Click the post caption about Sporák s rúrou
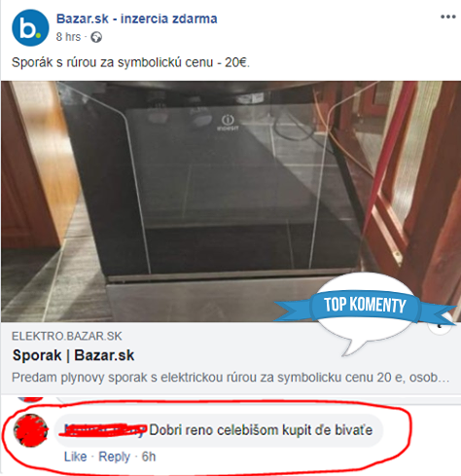 (130, 62)
